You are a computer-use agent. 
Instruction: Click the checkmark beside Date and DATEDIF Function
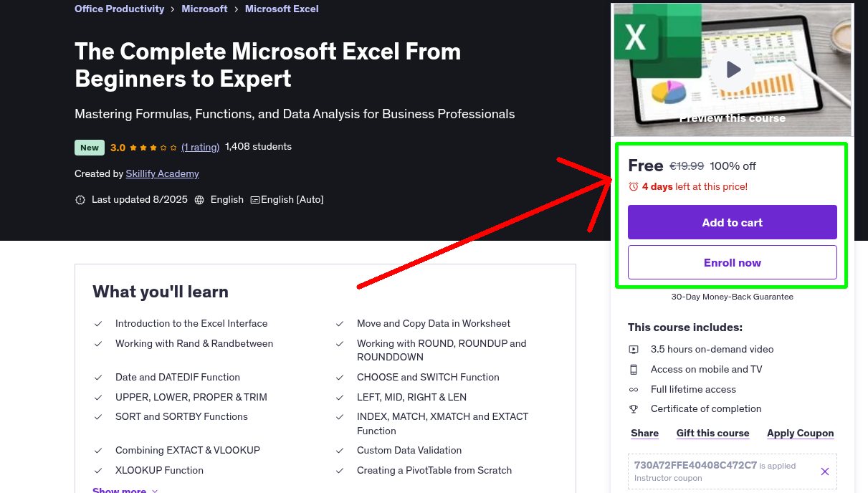coord(98,378)
